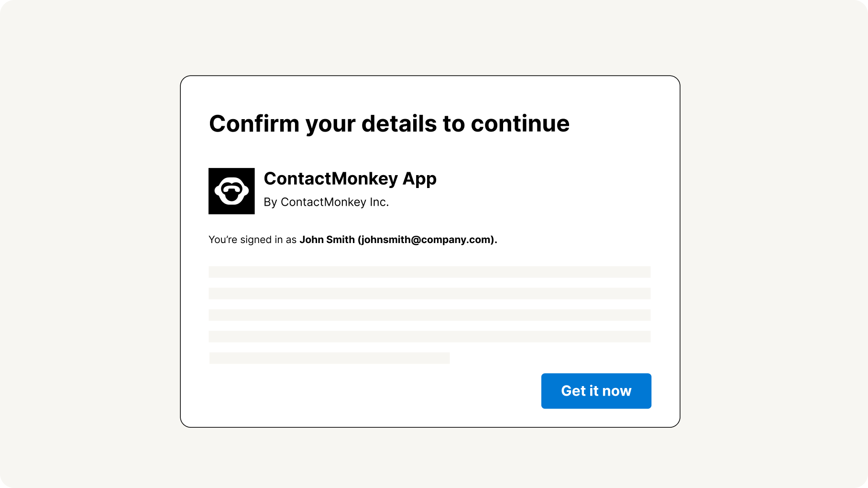The width and height of the screenshot is (868, 488).
Task: Click the third gray placeholder line
Action: [429, 315]
